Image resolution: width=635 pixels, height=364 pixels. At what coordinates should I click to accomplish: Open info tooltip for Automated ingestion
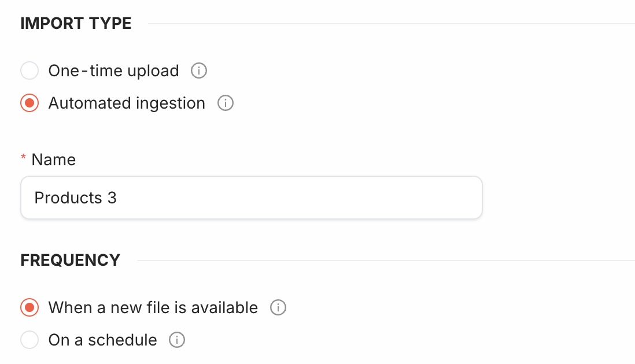pyautogui.click(x=225, y=103)
